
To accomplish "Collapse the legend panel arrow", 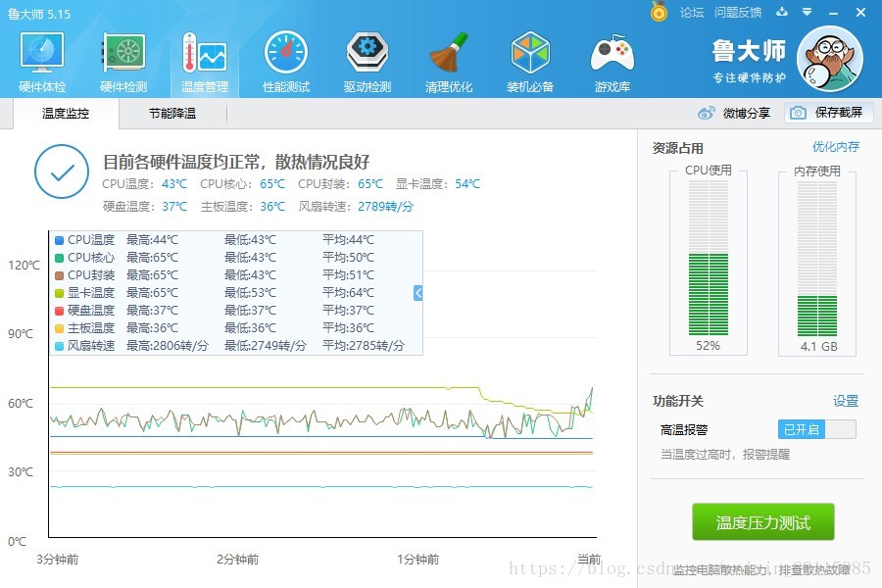I will pyautogui.click(x=417, y=293).
